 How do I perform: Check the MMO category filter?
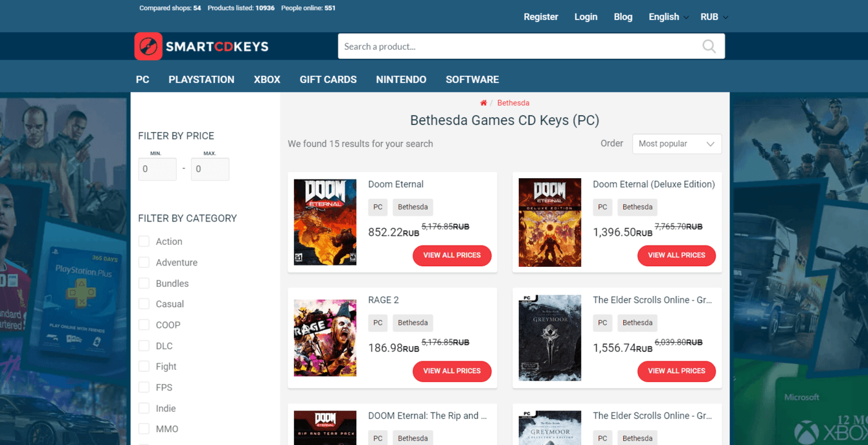[x=144, y=429]
